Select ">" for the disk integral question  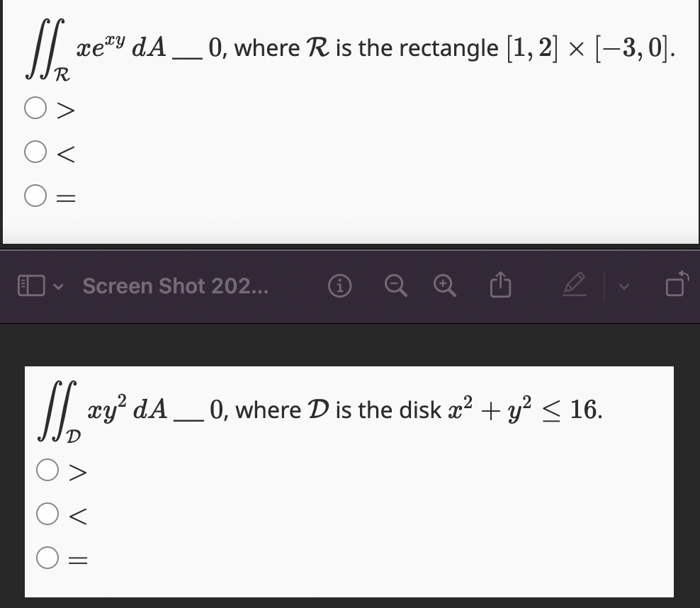tap(48, 469)
